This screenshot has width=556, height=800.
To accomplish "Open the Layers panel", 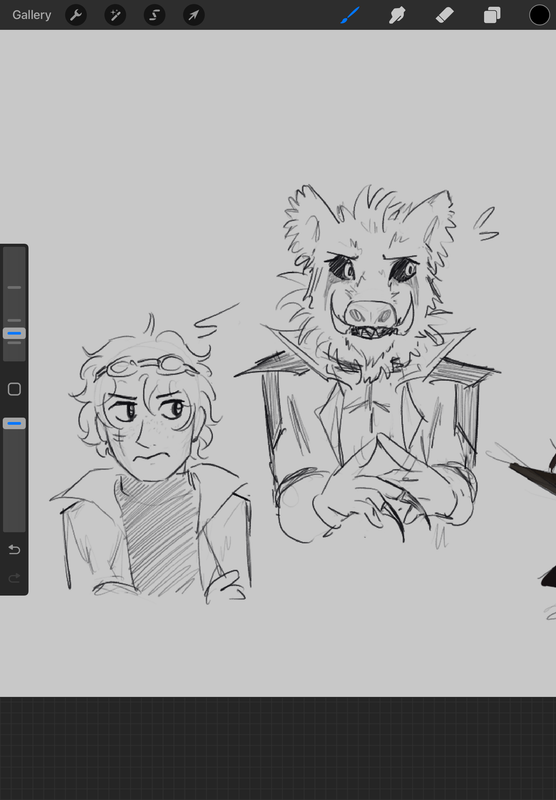I will (492, 15).
